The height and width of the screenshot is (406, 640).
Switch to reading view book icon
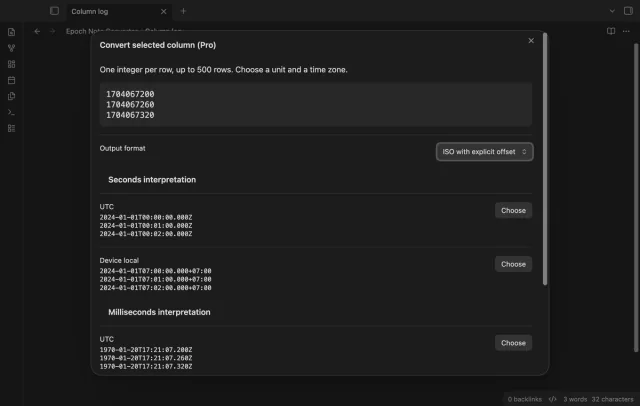point(611,31)
